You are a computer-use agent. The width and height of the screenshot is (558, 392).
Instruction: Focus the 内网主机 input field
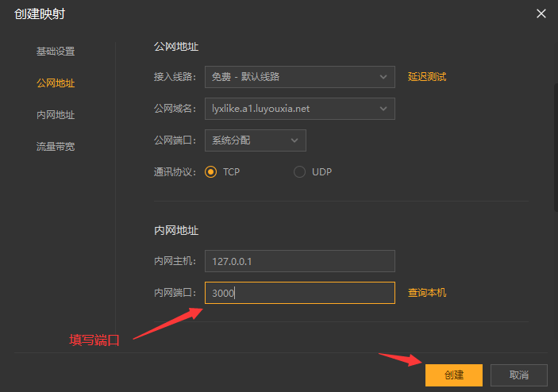(300, 261)
